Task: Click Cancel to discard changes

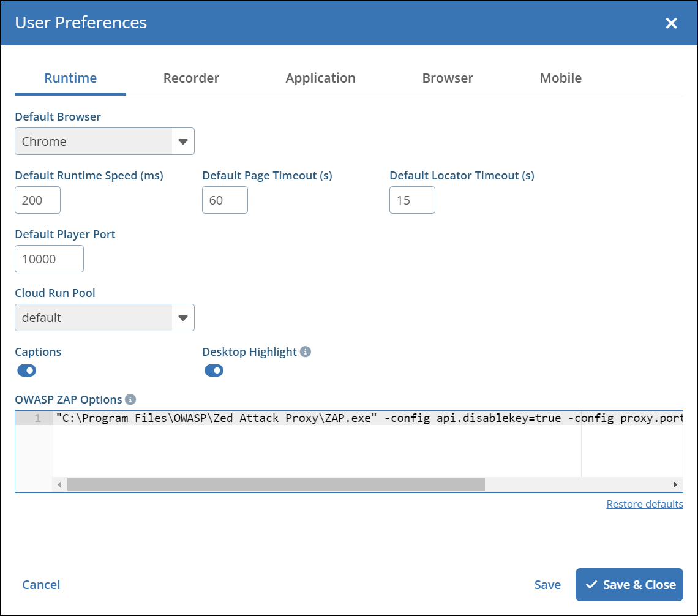Action: [x=41, y=585]
